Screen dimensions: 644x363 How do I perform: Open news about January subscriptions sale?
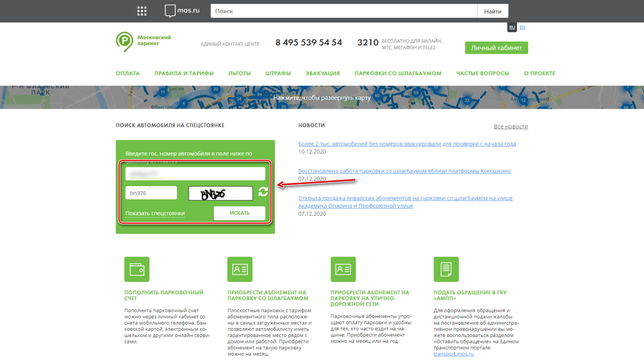[x=405, y=202]
